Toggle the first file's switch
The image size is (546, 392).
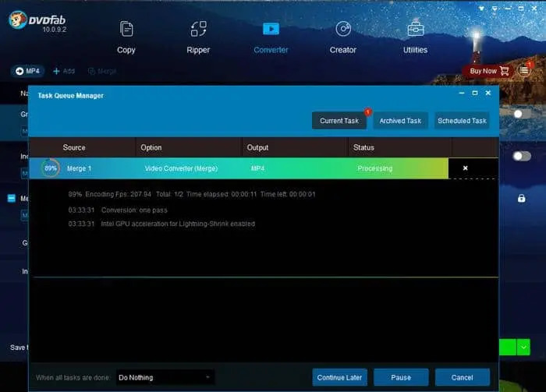521,114
